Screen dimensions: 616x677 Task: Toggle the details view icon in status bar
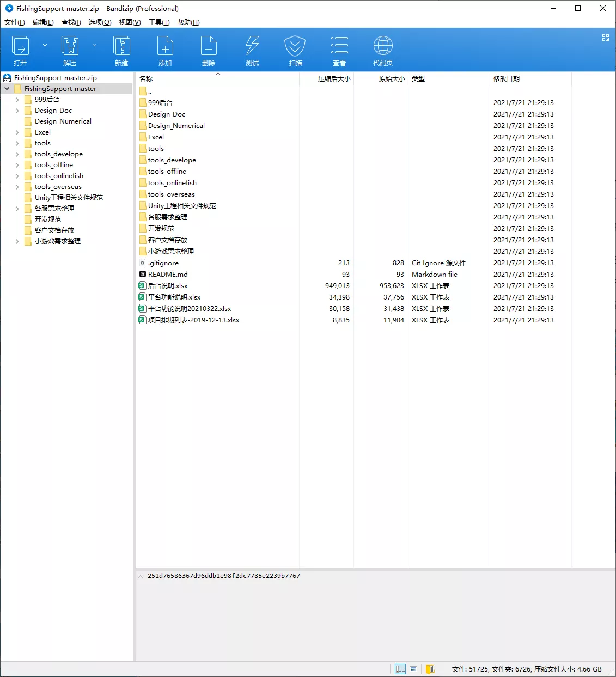pos(400,669)
